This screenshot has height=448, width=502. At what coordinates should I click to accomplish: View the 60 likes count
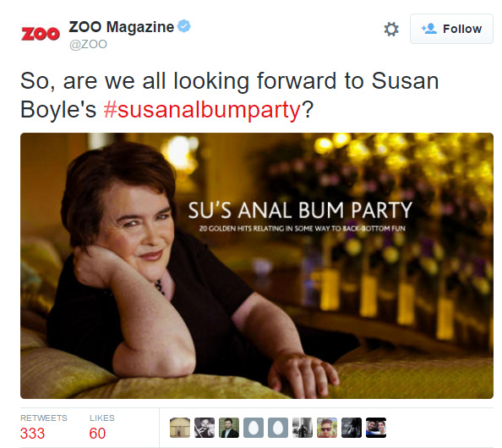[97, 434]
